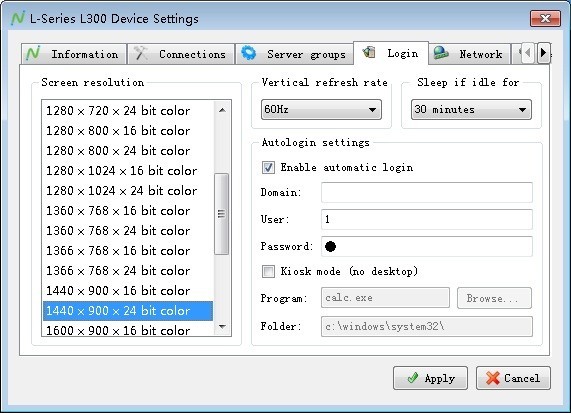Click the tools icon on Connections tab
The image size is (571, 413).
pyautogui.click(x=141, y=54)
